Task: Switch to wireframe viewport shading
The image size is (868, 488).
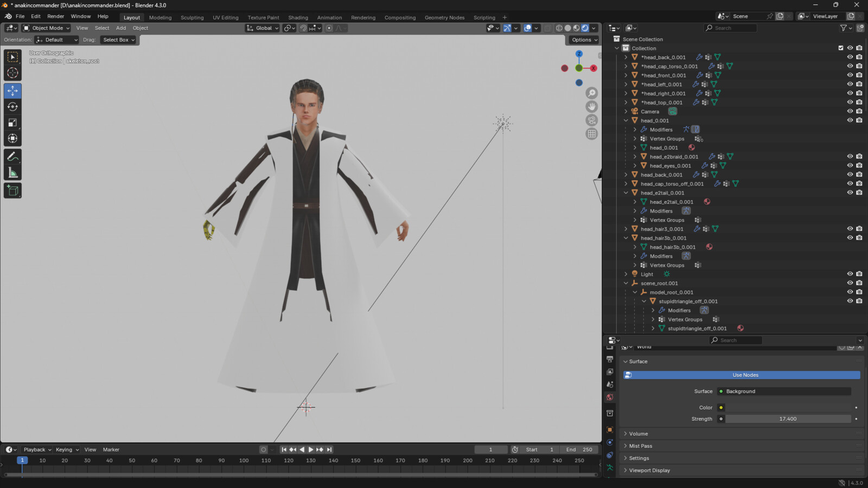Action: click(559, 28)
